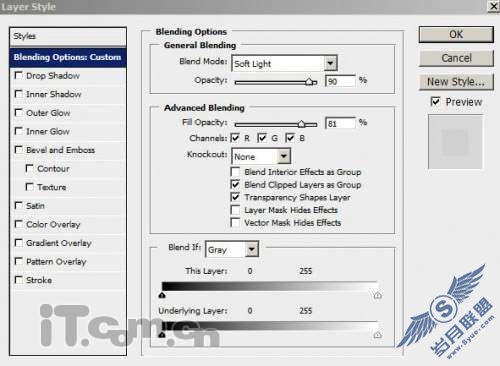This screenshot has height=366, width=500.
Task: Click the Fill Opacity percent field
Action: coord(340,123)
